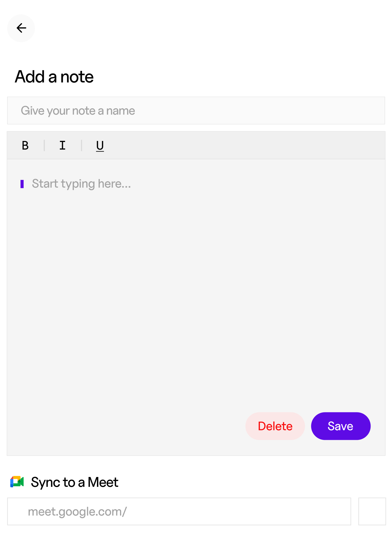Select the Add a note heading

click(x=54, y=77)
